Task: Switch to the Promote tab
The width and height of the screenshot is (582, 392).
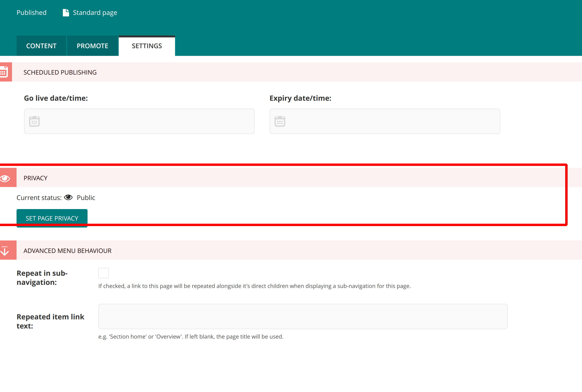Action: click(92, 46)
